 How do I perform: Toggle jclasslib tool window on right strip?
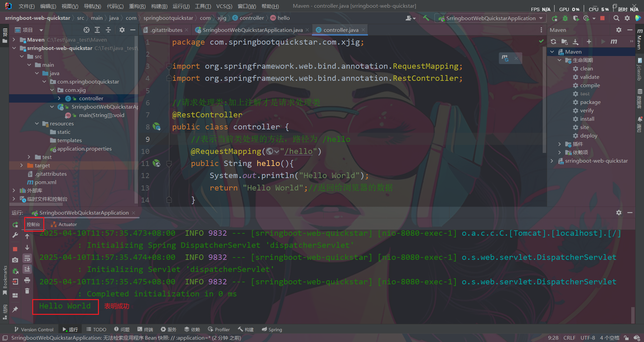tap(640, 69)
